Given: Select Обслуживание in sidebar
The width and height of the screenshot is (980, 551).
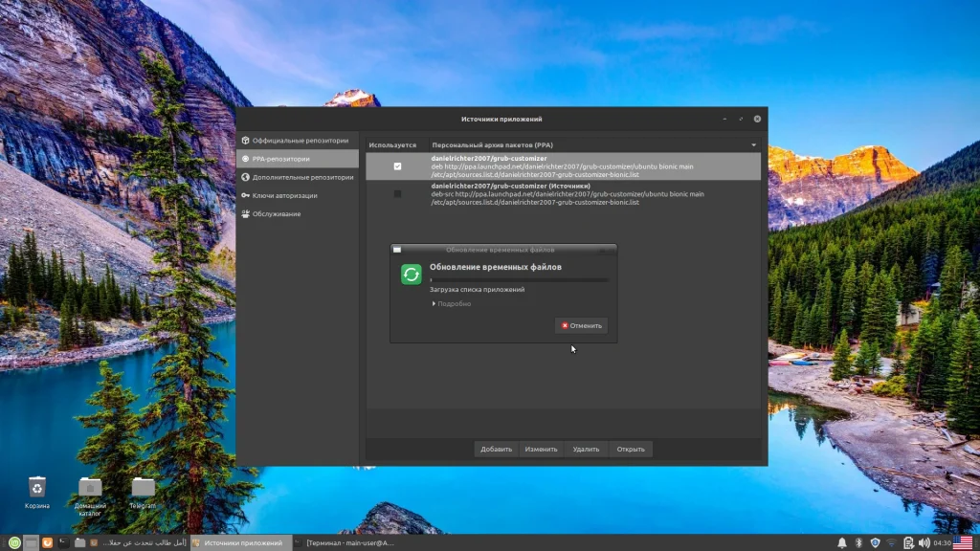Looking at the screenshot, I should pos(298,213).
